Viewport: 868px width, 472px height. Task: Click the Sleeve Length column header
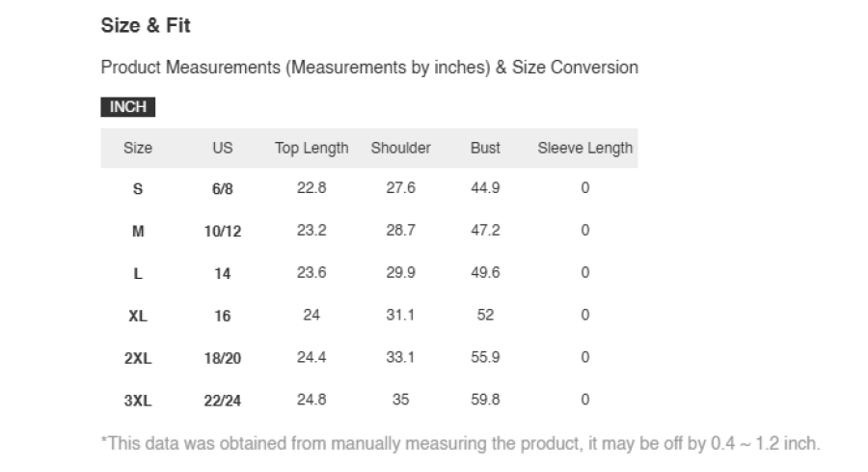[x=585, y=148]
